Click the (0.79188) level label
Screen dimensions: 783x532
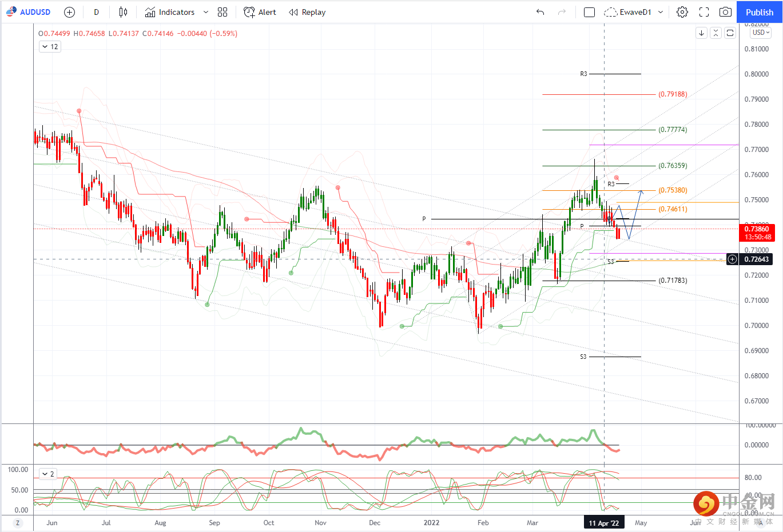tap(673, 94)
